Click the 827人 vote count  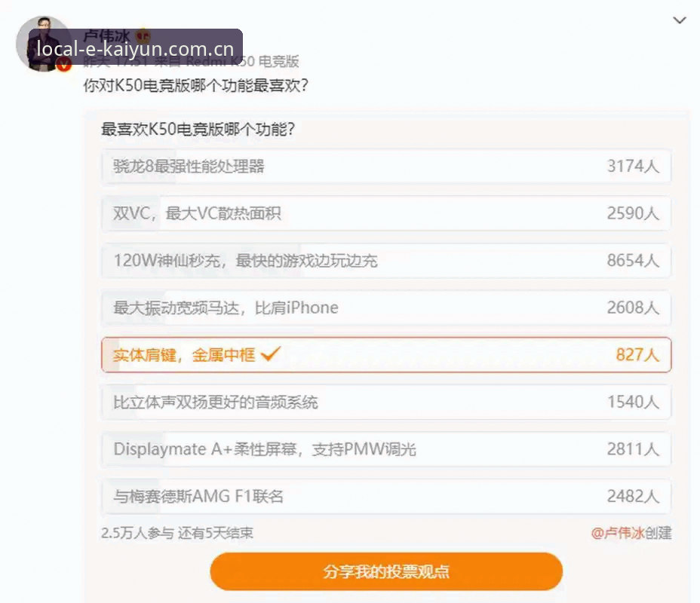tap(637, 355)
